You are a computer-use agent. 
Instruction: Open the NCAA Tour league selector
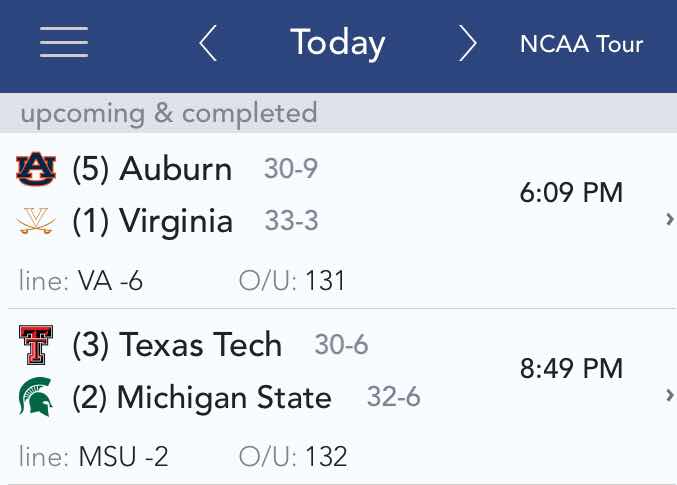click(581, 44)
